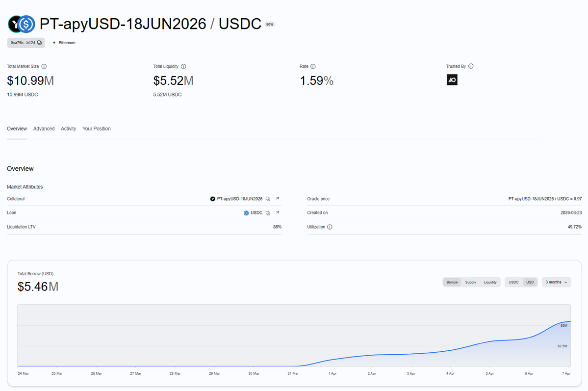Select the Supply chart view
This screenshot has height=391, width=588.
point(470,282)
